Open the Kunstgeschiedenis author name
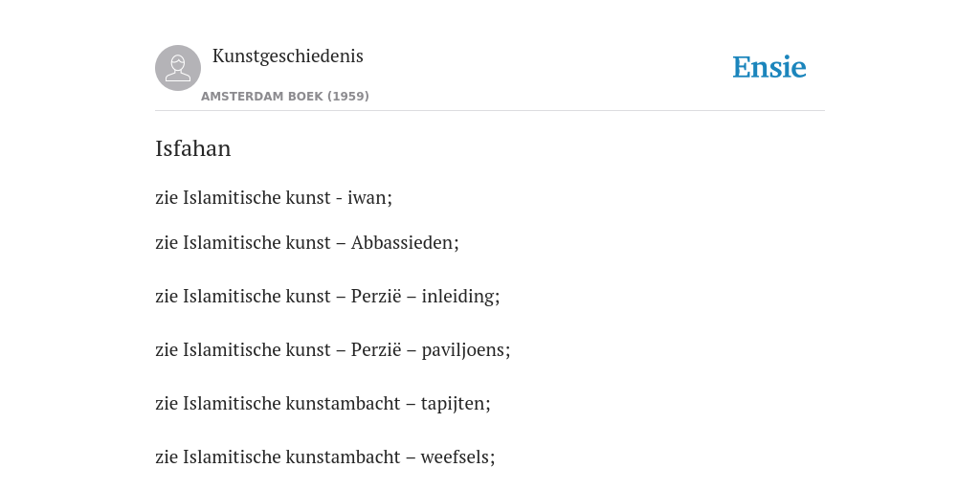This screenshot has height=490, width=980. pos(287,56)
